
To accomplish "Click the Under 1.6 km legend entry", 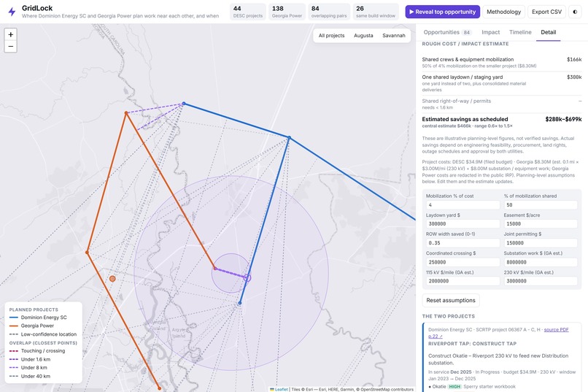I will (30, 359).
